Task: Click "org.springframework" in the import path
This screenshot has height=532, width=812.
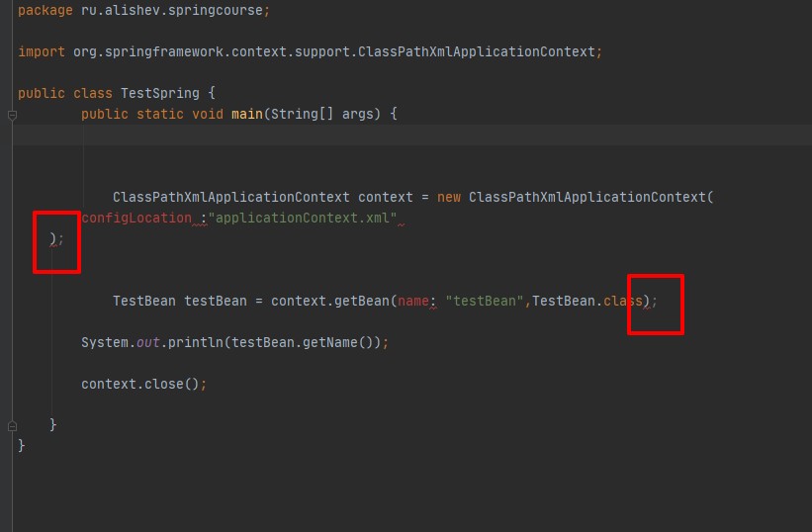Action: click(148, 51)
